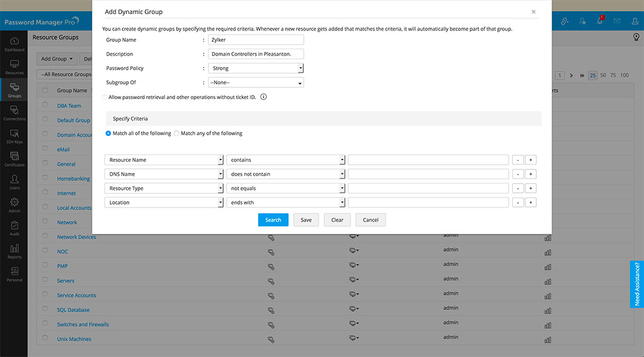Click the info icon beside ticket ID option
The image size is (644, 357).
tap(263, 97)
